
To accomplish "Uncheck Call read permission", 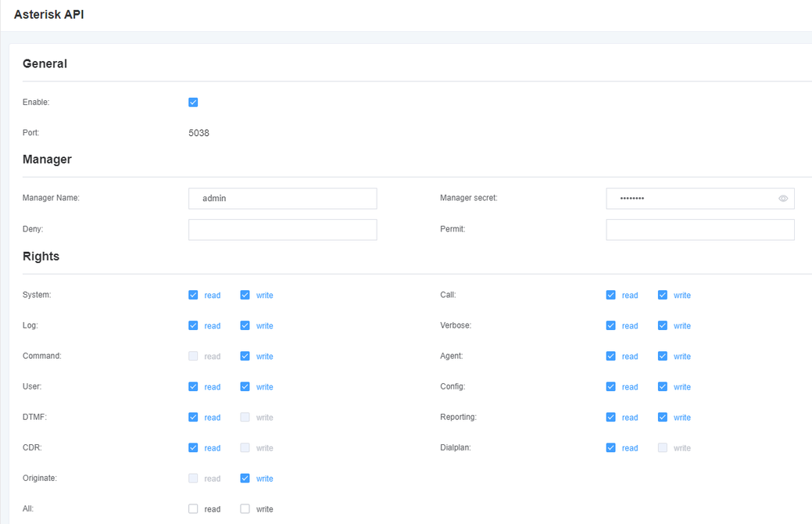I will pyautogui.click(x=611, y=295).
